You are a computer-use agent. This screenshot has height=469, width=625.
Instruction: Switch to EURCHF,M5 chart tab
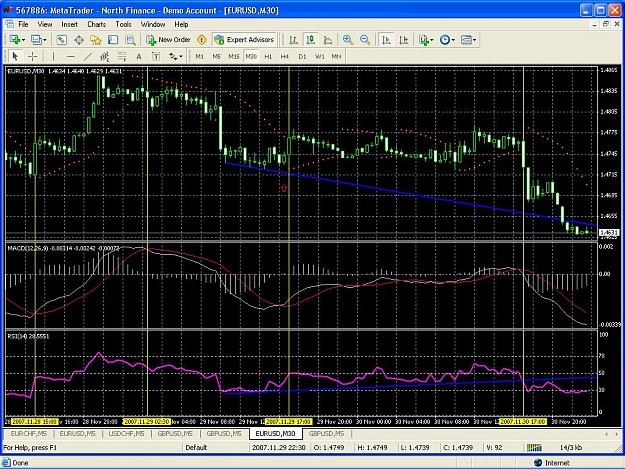tap(28, 434)
